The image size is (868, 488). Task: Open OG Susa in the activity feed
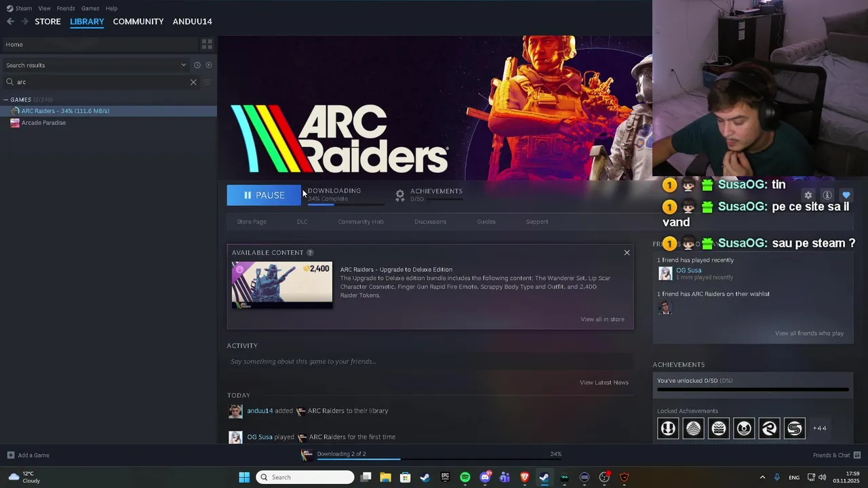(x=260, y=437)
